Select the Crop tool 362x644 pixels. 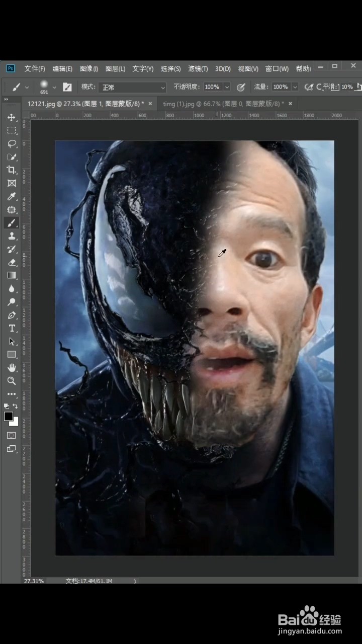(x=12, y=170)
